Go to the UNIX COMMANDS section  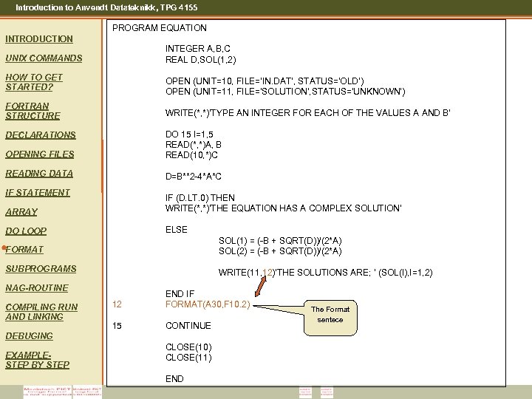44,58
